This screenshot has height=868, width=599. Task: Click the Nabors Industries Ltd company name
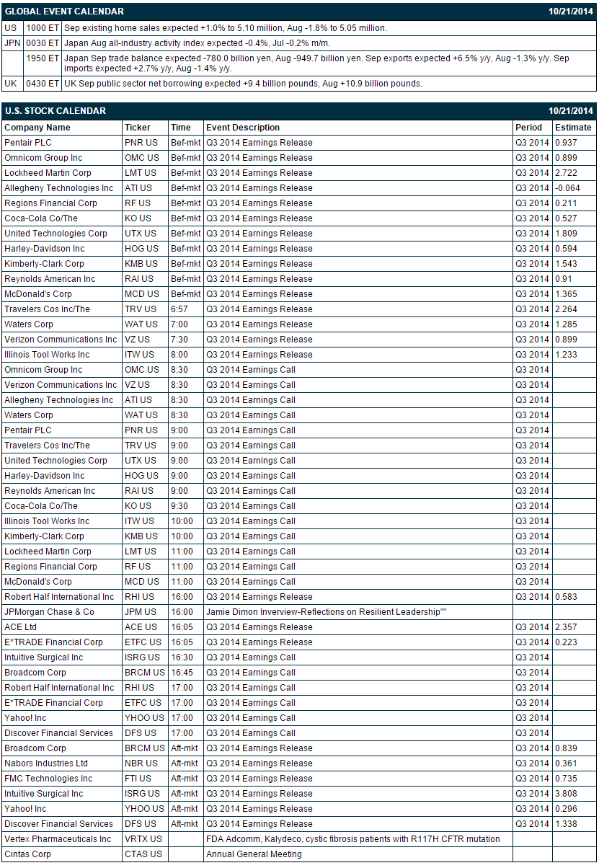point(46,763)
